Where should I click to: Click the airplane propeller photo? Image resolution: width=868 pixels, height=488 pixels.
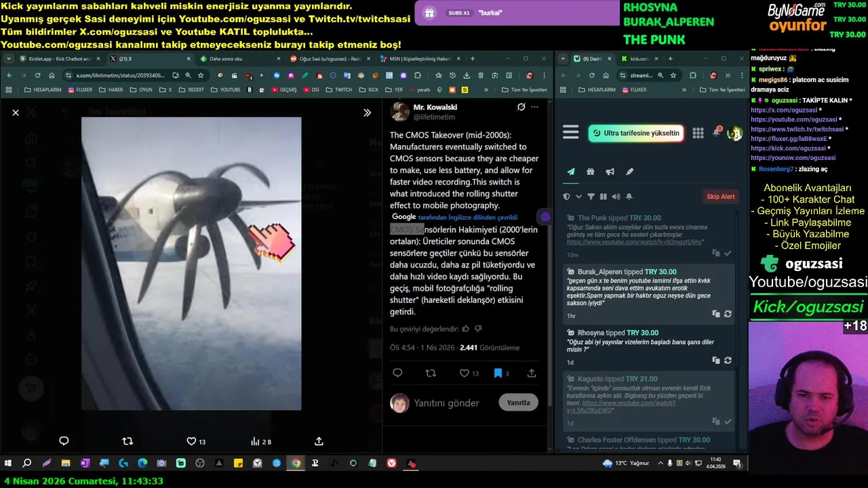(191, 264)
